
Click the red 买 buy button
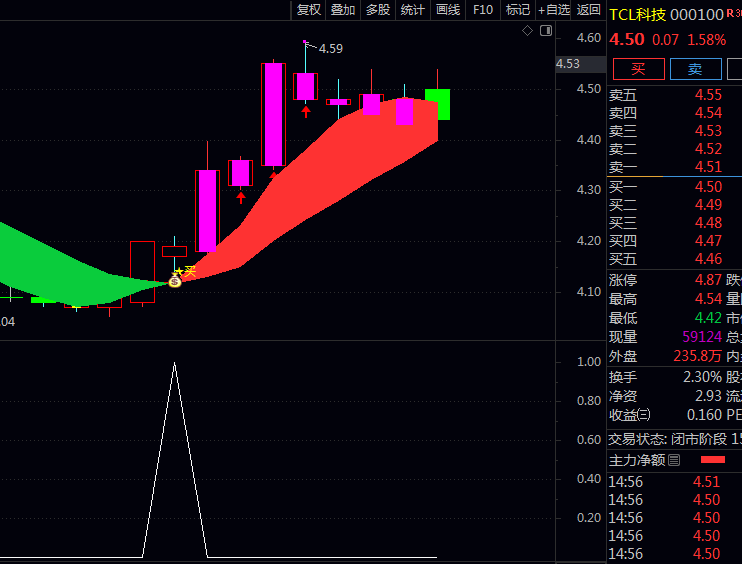[638, 69]
